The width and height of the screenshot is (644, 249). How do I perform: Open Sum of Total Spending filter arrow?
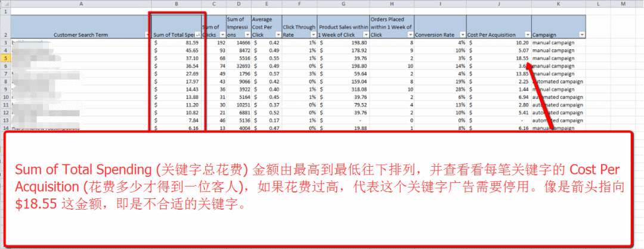pyautogui.click(x=198, y=35)
